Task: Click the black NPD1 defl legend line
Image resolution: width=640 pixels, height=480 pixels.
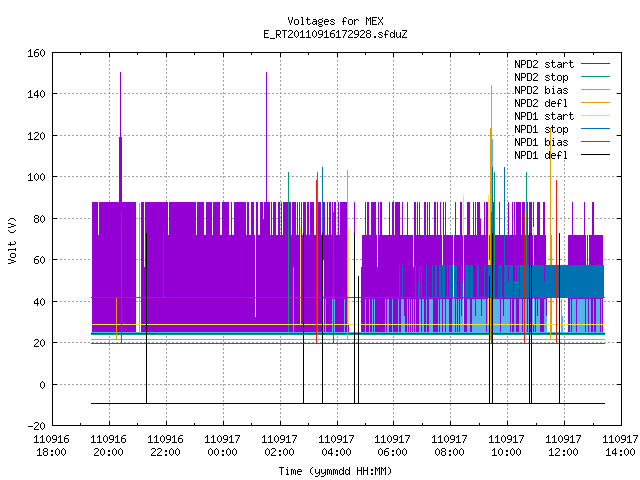Action: (595, 155)
